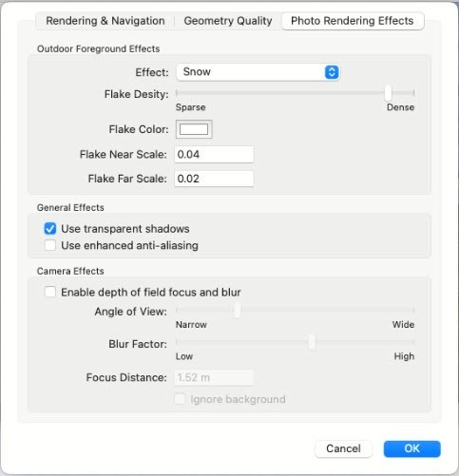Open the Flake Color swatch
The image size is (459, 476).
click(194, 129)
